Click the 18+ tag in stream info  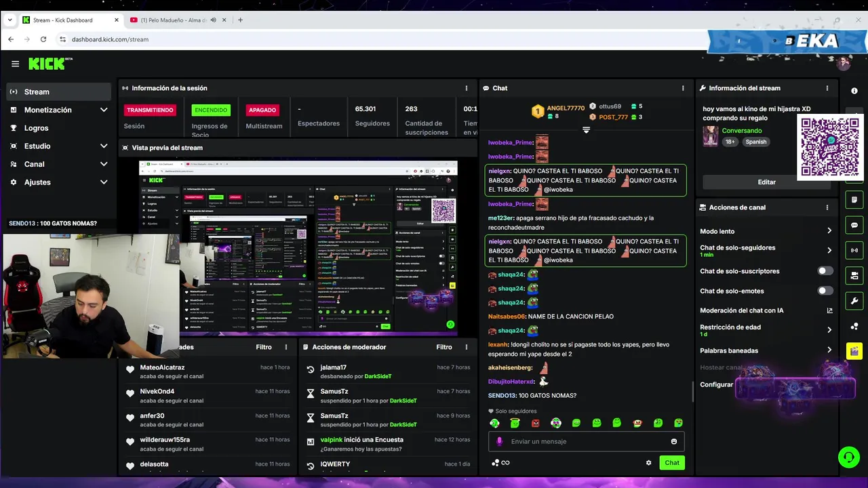tap(730, 142)
